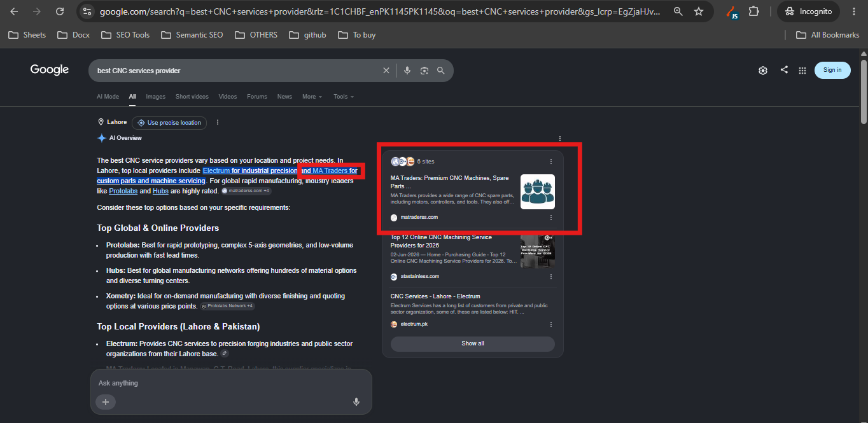Open the Videos tab
The width and height of the screenshot is (868, 423).
228,97
